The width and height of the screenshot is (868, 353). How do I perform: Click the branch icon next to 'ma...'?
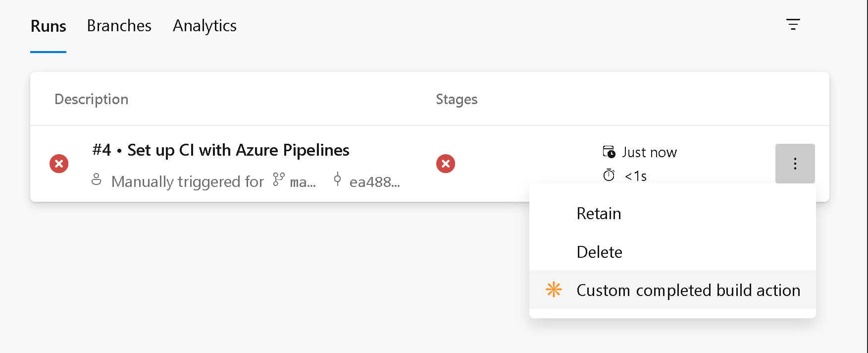coord(278,180)
